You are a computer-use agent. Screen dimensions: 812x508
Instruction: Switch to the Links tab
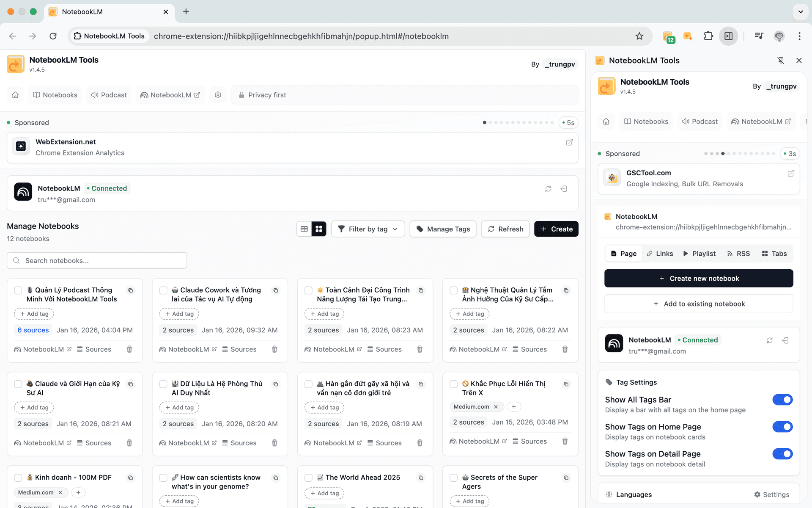(660, 254)
